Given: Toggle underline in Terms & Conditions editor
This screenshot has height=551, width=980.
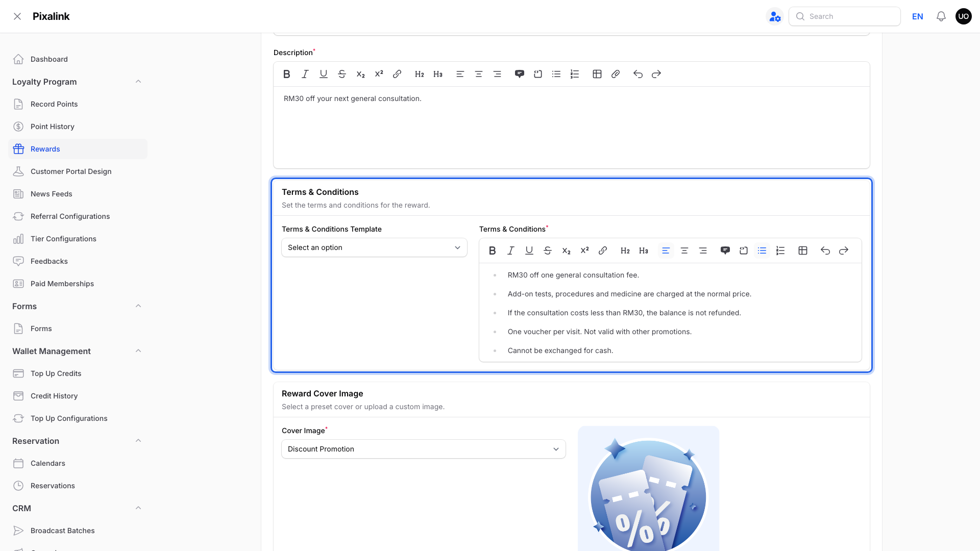Looking at the screenshot, I should 529,251.
